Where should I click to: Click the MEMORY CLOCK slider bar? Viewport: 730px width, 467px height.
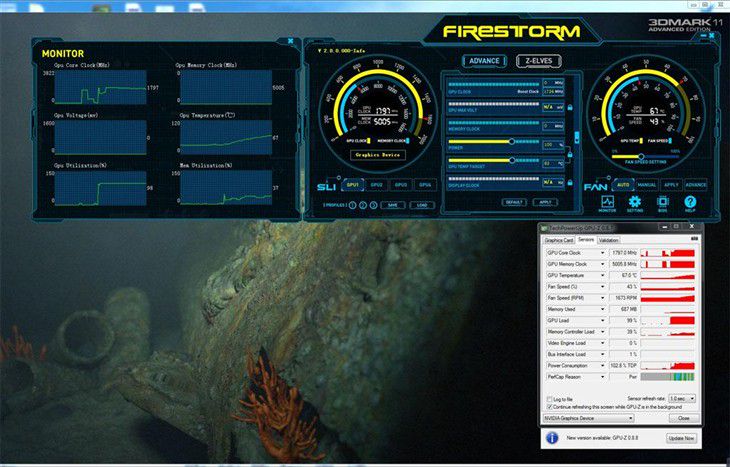[493, 123]
